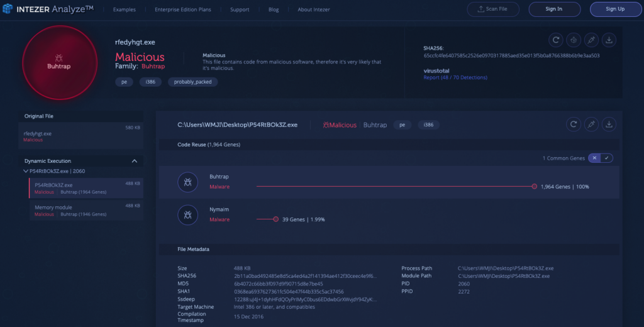Click the Sign Up button

615,9
